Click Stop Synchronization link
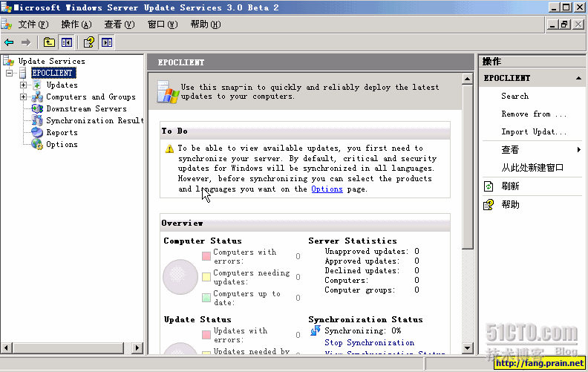The height and width of the screenshot is (372, 588). click(370, 342)
